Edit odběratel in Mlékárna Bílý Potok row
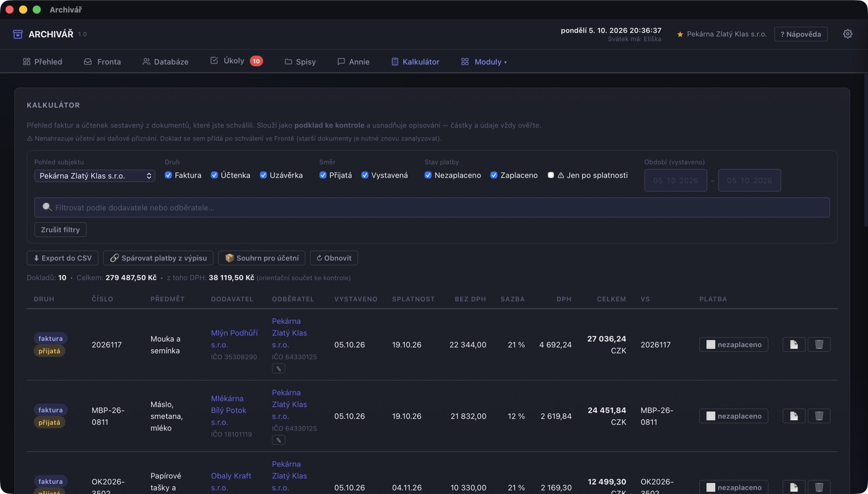 278,440
